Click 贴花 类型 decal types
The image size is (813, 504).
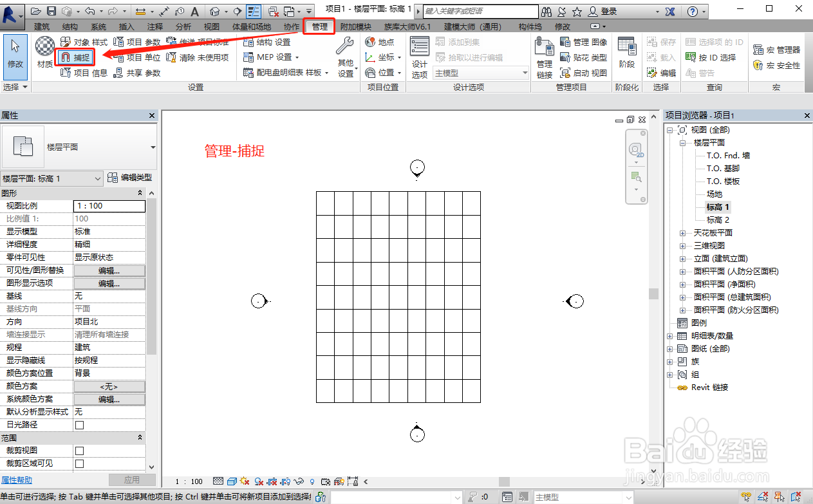click(x=583, y=57)
